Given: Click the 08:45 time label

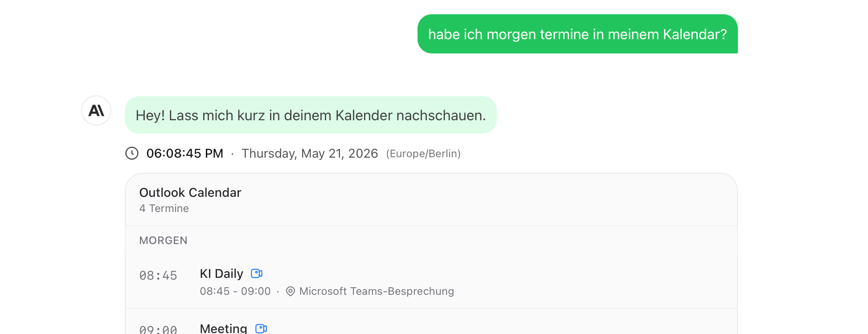Looking at the screenshot, I should pos(158,276).
